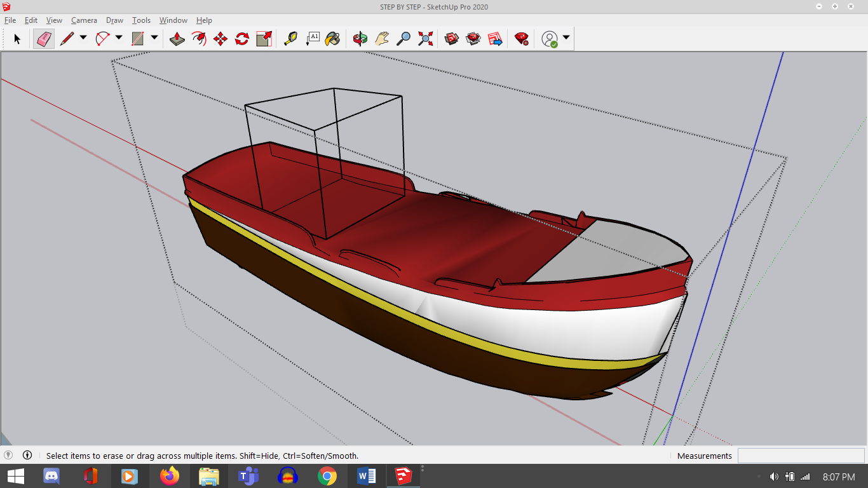868x488 pixels.
Task: Activate the Push/Pull tool
Action: [x=177, y=39]
